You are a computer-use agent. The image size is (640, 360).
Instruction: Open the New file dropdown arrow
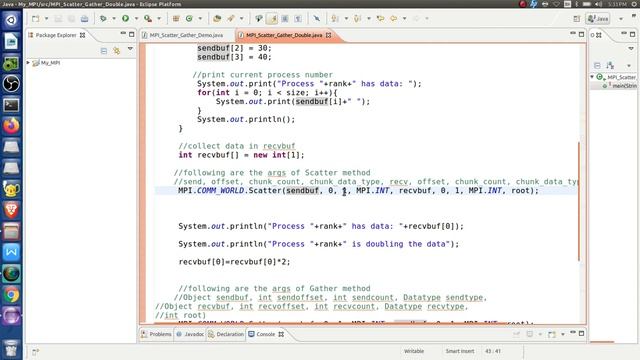click(x=46, y=18)
